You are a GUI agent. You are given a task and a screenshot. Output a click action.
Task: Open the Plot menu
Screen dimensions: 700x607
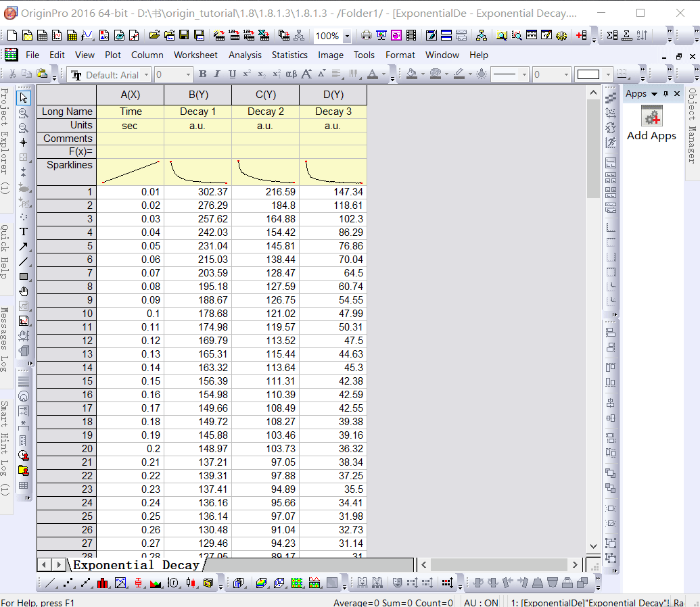[113, 55]
